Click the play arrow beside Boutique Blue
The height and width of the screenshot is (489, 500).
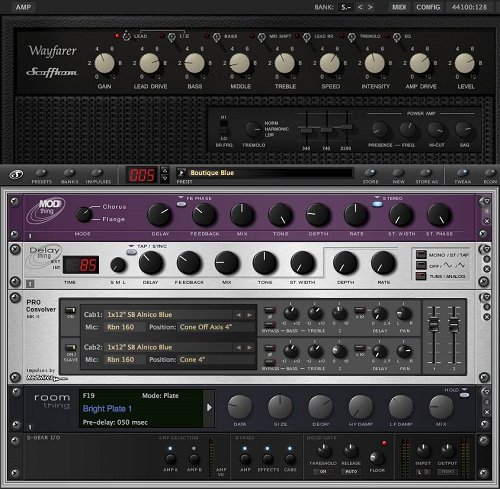pyautogui.click(x=182, y=173)
